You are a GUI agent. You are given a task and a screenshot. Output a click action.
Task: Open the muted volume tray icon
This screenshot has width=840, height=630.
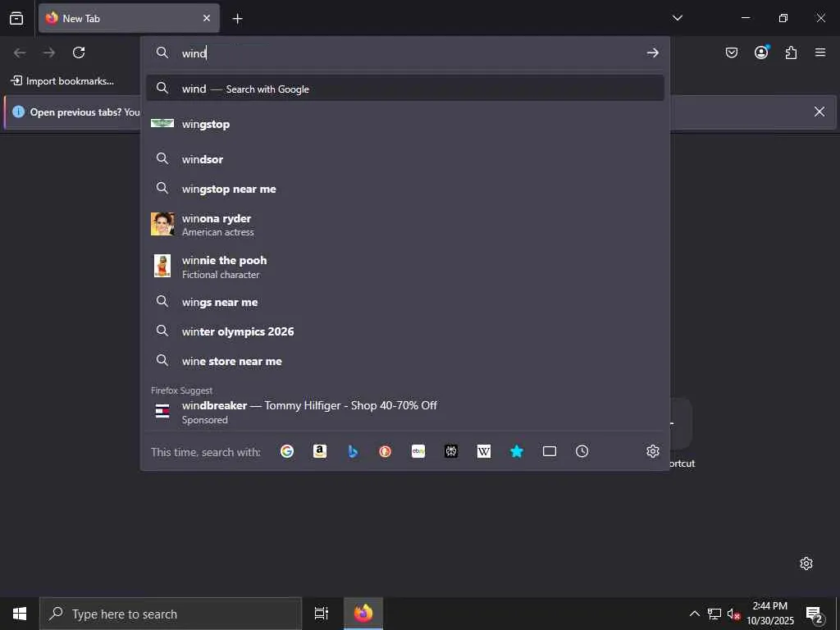[x=733, y=614]
